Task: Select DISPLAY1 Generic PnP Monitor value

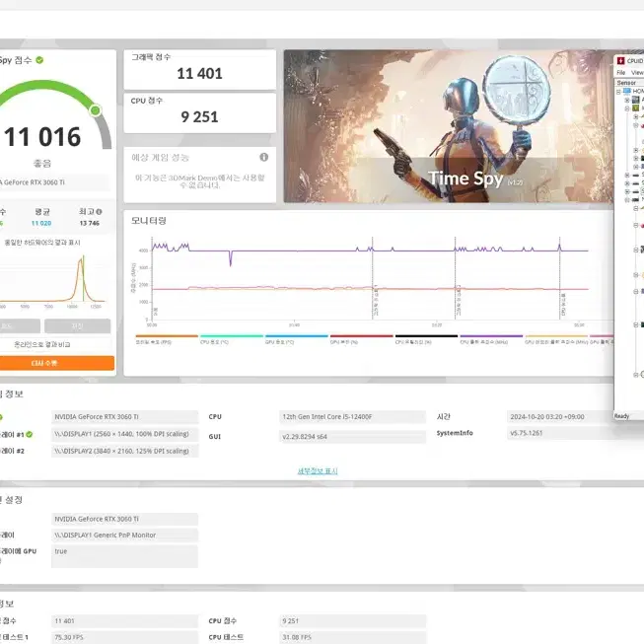Action: point(125,535)
